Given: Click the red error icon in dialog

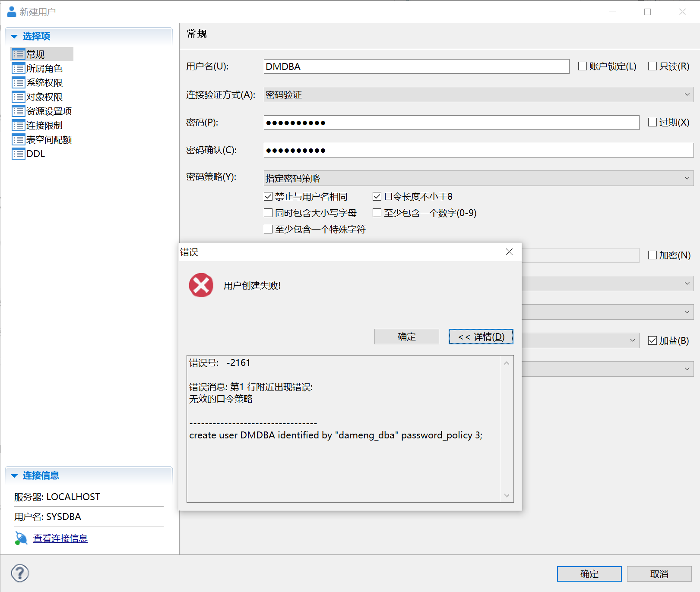Looking at the screenshot, I should point(201,285).
